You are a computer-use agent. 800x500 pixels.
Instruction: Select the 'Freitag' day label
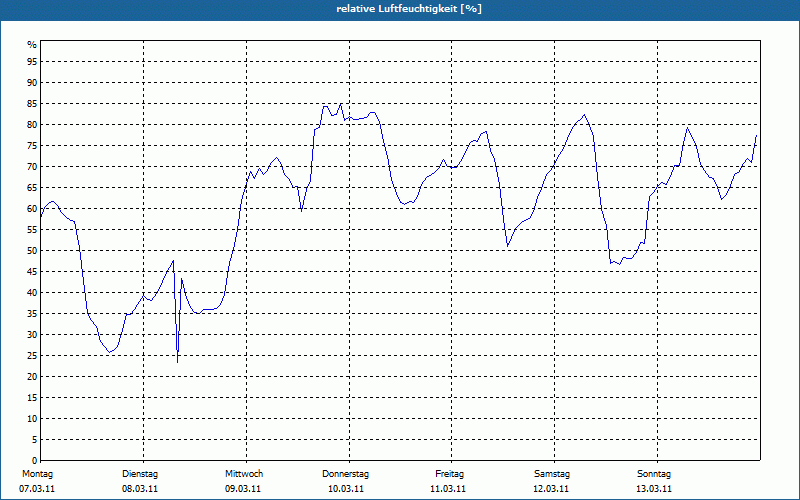click(x=449, y=474)
